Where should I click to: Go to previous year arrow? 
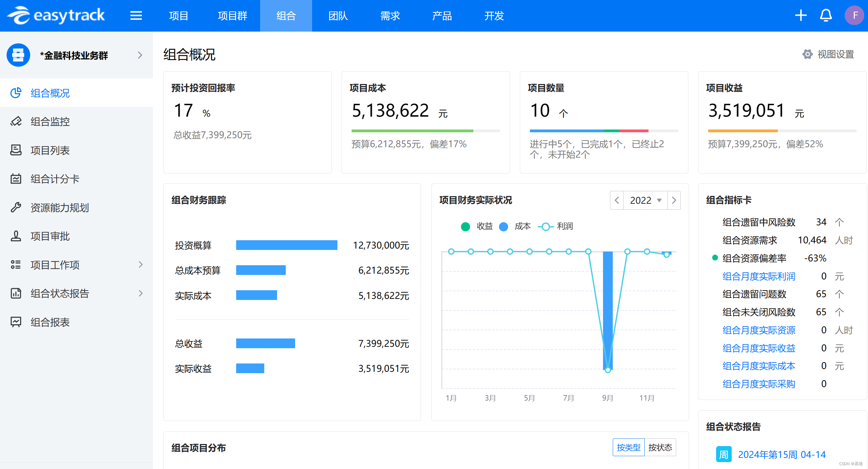coord(617,200)
